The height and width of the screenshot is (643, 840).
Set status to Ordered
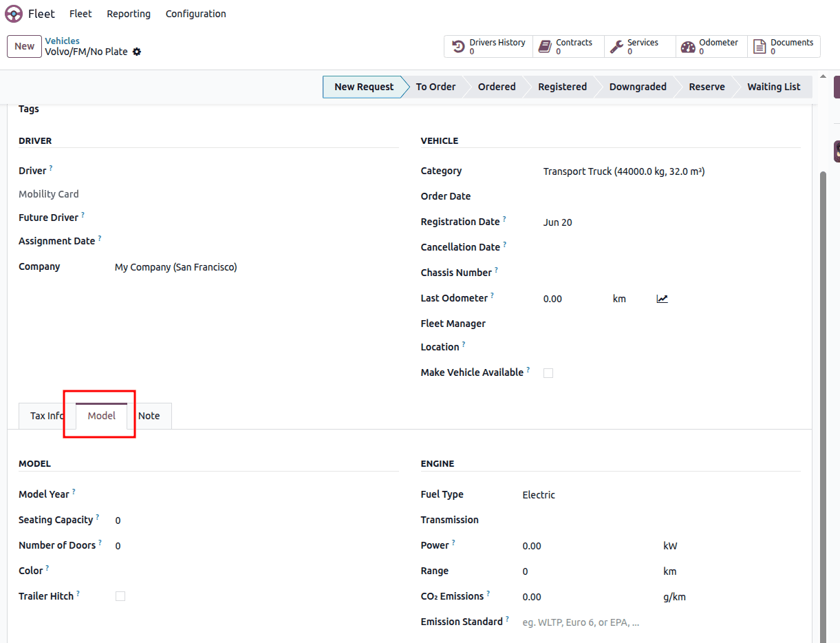click(497, 87)
